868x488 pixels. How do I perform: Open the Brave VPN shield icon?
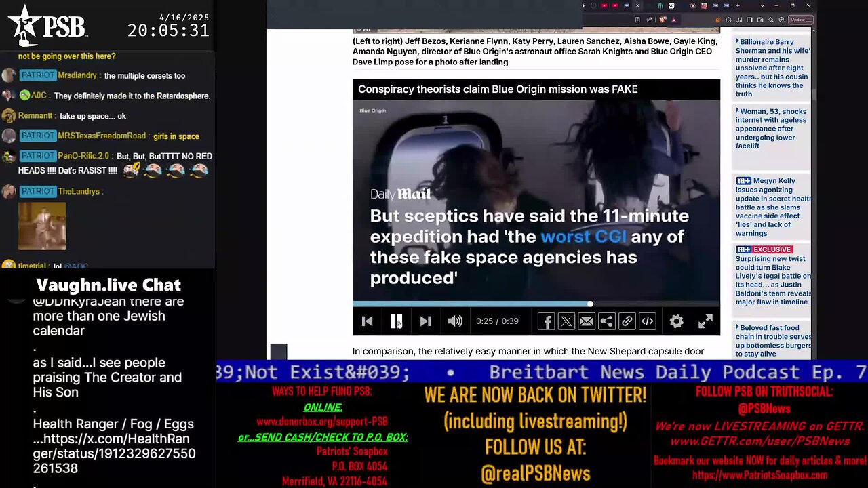click(781, 20)
